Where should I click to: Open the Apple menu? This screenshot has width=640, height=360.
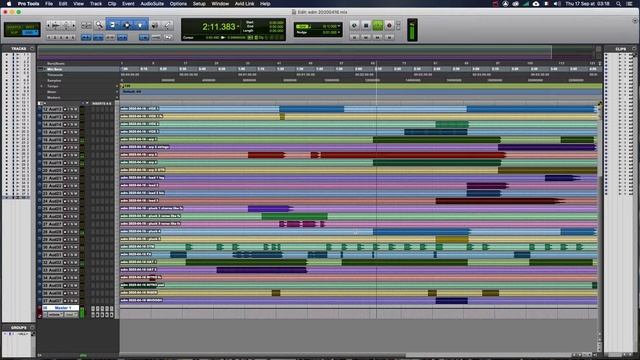coord(9,4)
